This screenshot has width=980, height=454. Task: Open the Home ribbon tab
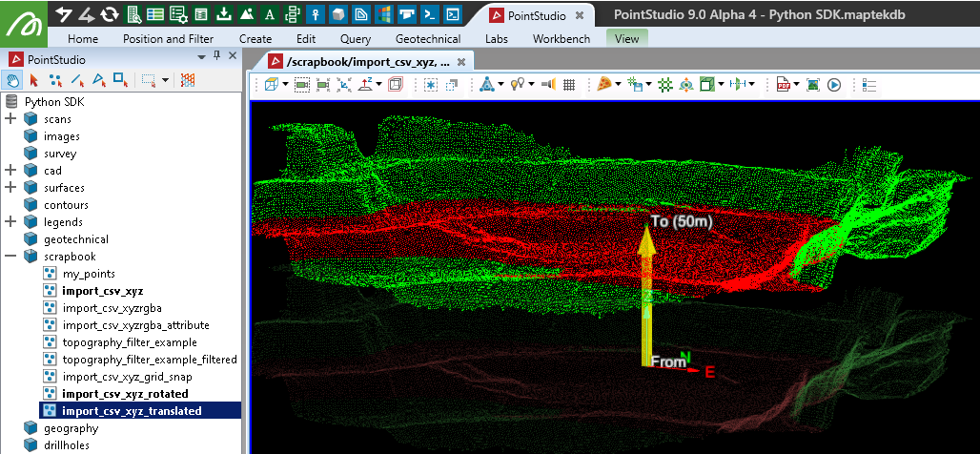[x=83, y=39]
